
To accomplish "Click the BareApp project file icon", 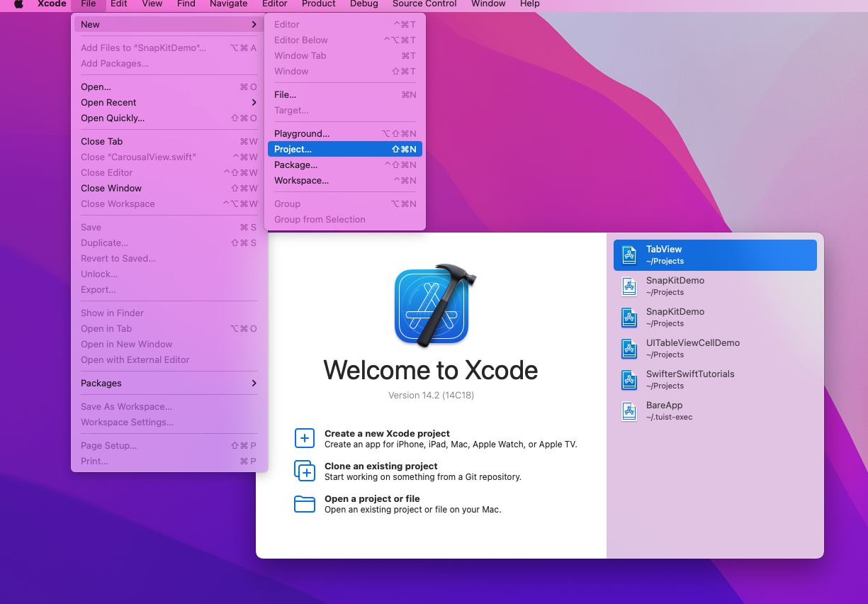I will (x=629, y=410).
